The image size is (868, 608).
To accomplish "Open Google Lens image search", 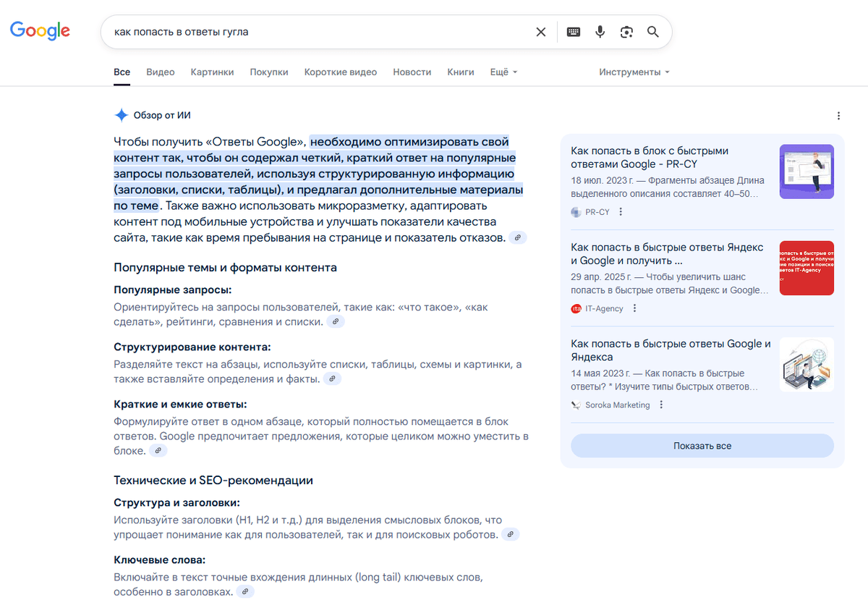I will pos(626,32).
